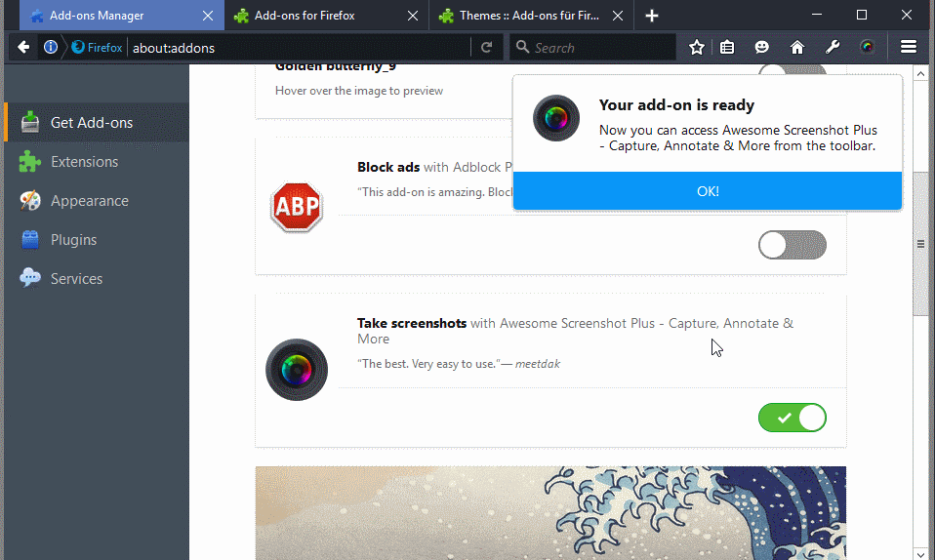The image size is (935, 560).
Task: Open the developer wrench tool
Action: point(833,47)
